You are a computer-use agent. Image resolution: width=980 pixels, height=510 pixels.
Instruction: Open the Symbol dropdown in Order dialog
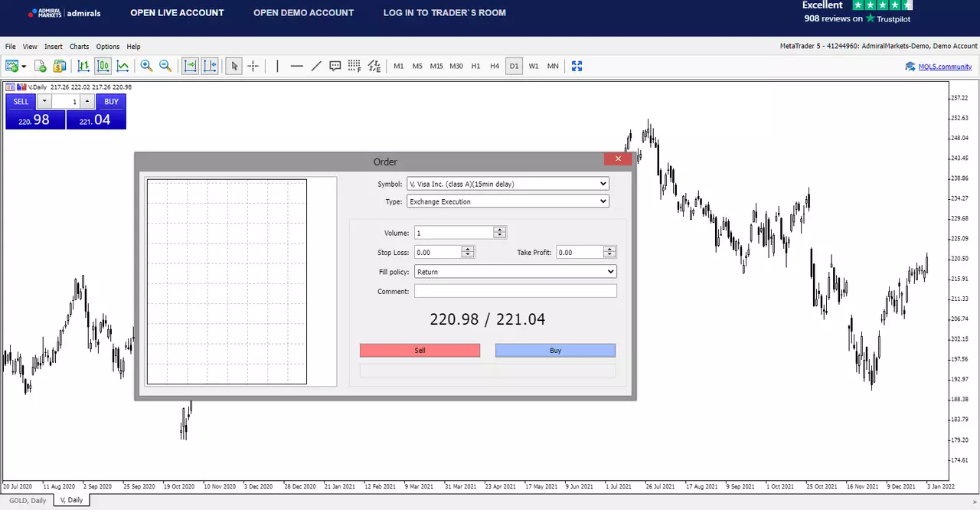[x=508, y=184]
